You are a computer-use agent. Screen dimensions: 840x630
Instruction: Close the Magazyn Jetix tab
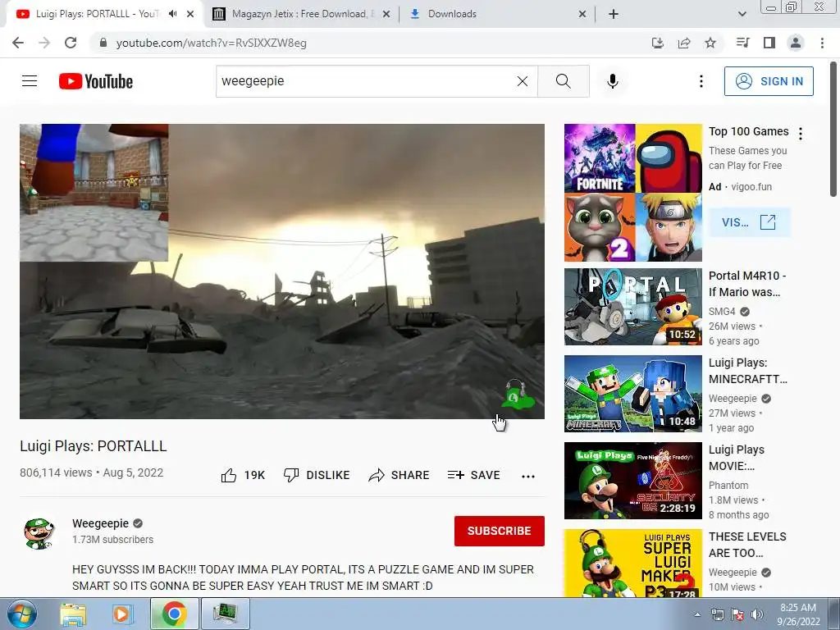click(386, 15)
